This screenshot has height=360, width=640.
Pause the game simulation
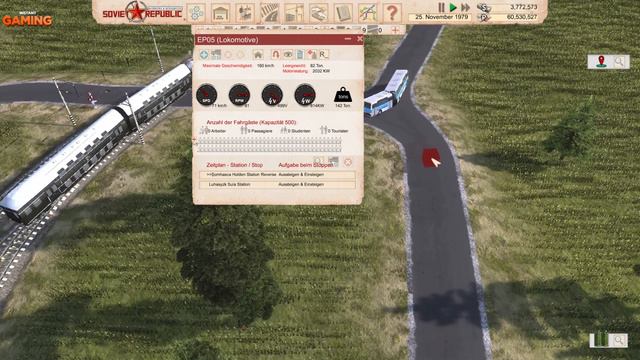pyautogui.click(x=442, y=7)
